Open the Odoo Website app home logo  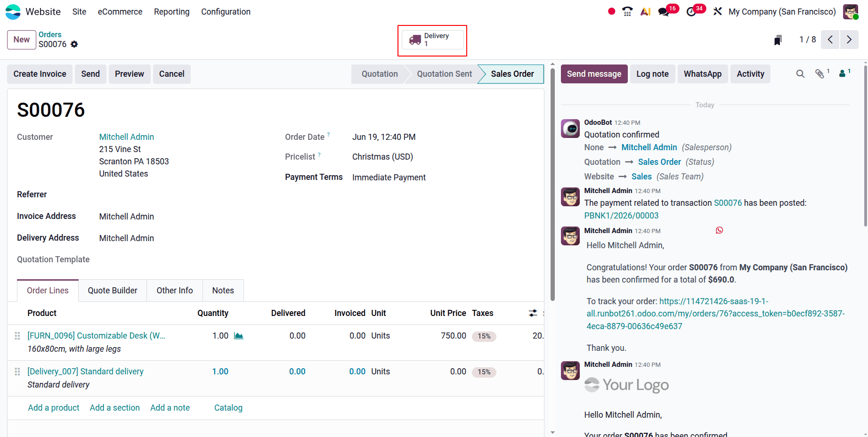click(x=13, y=12)
